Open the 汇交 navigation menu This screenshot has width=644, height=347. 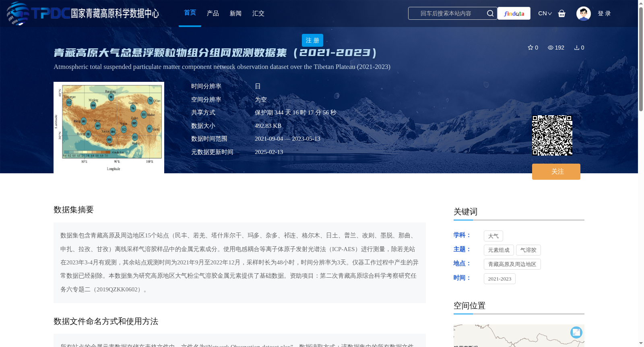click(x=258, y=13)
